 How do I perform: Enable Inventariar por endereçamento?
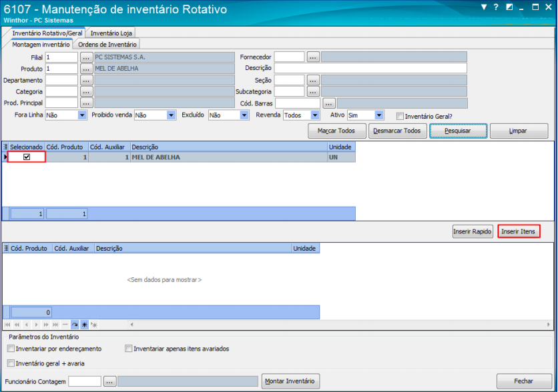pos(11,349)
